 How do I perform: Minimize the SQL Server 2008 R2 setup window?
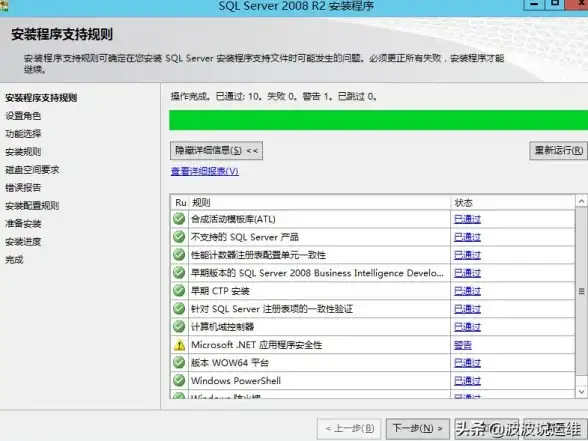click(x=534, y=4)
